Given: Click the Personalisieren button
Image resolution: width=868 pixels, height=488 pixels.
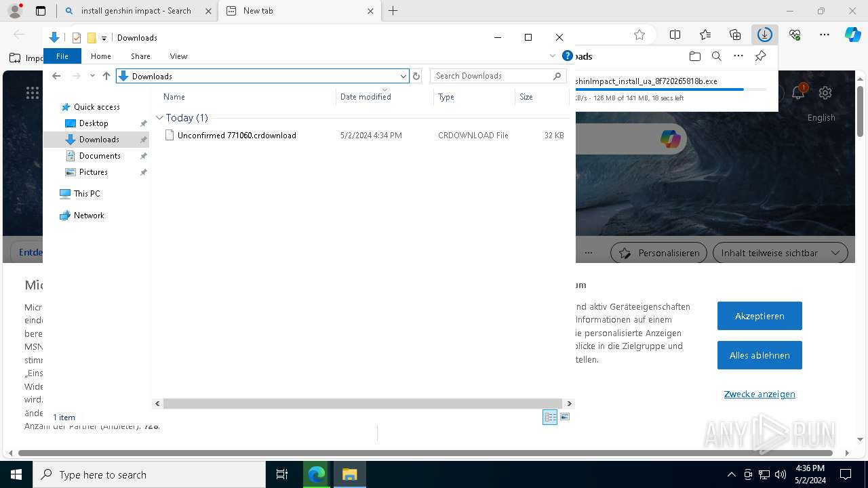Looking at the screenshot, I should pos(659,253).
